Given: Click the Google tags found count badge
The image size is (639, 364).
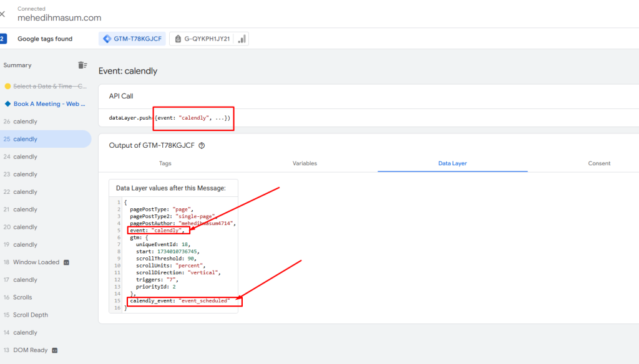Looking at the screenshot, I should (3, 39).
